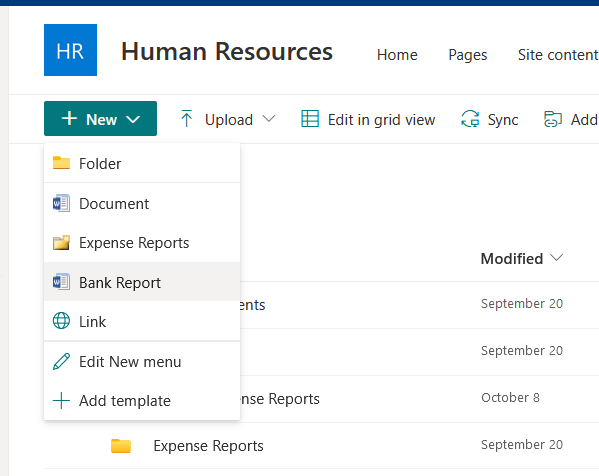Click the plus icon on New button
This screenshot has height=476, width=599.
click(70, 118)
